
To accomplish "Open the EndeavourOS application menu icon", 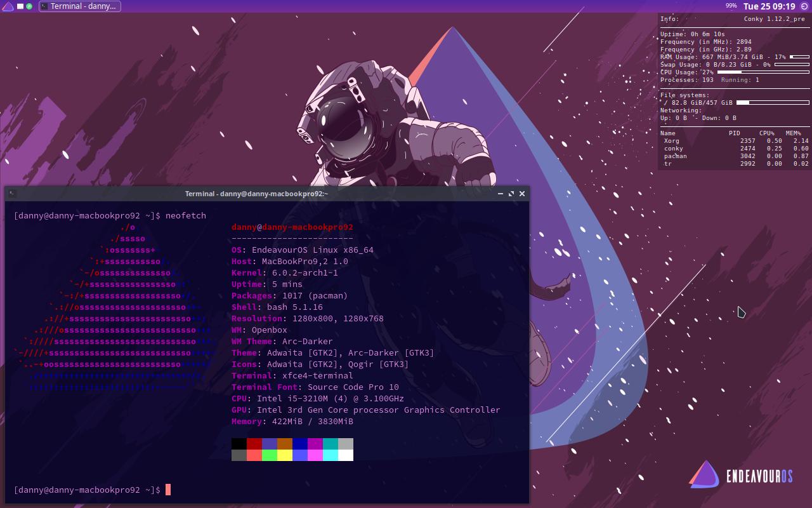I will [x=7, y=6].
